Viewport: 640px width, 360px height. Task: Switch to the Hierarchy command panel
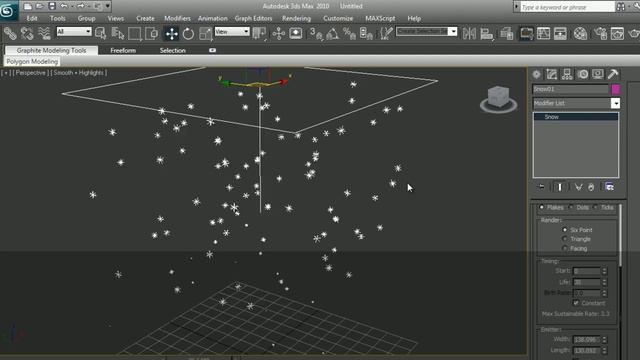pyautogui.click(x=567, y=74)
